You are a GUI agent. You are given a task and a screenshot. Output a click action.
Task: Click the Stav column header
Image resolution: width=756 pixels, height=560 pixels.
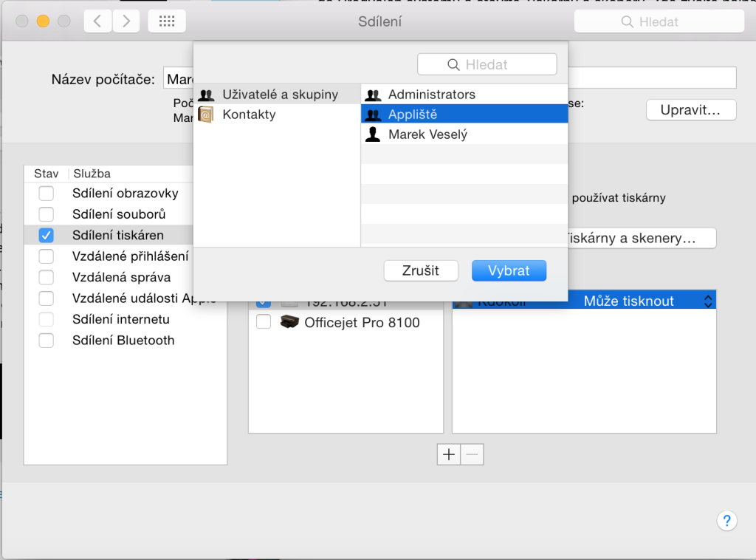coord(47,174)
